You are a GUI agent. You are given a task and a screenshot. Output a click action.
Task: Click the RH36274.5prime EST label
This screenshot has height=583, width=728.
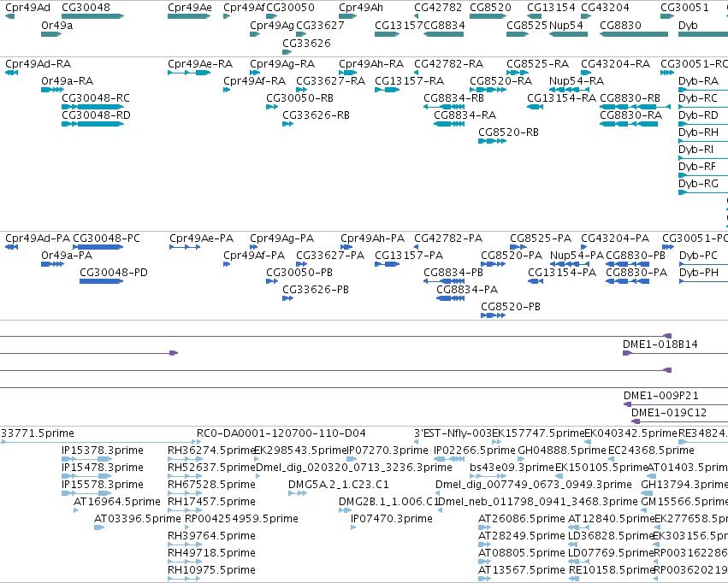tap(211, 450)
